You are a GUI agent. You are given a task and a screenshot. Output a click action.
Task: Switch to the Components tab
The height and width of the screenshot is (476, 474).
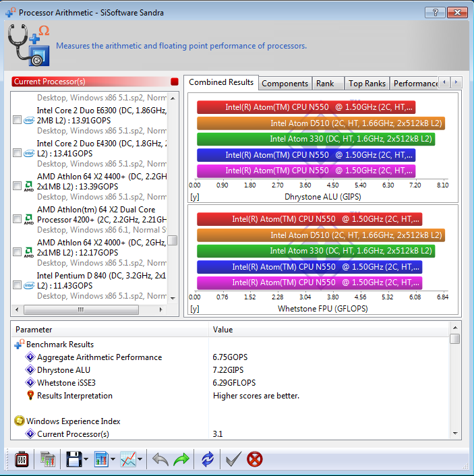pyautogui.click(x=285, y=83)
